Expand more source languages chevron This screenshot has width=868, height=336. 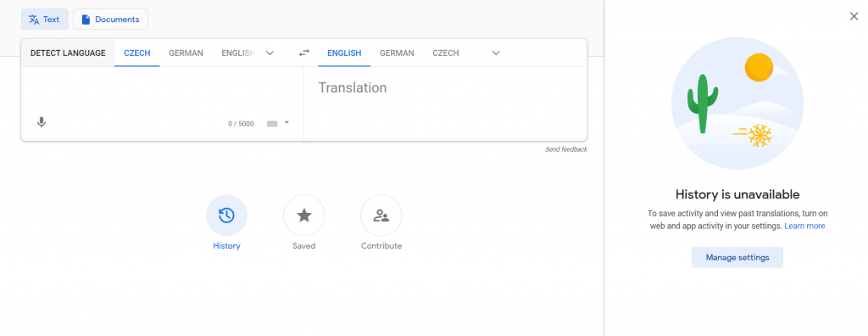270,53
